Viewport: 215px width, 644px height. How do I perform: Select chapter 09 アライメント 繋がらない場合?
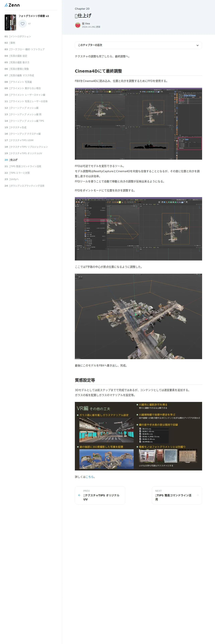23,88
